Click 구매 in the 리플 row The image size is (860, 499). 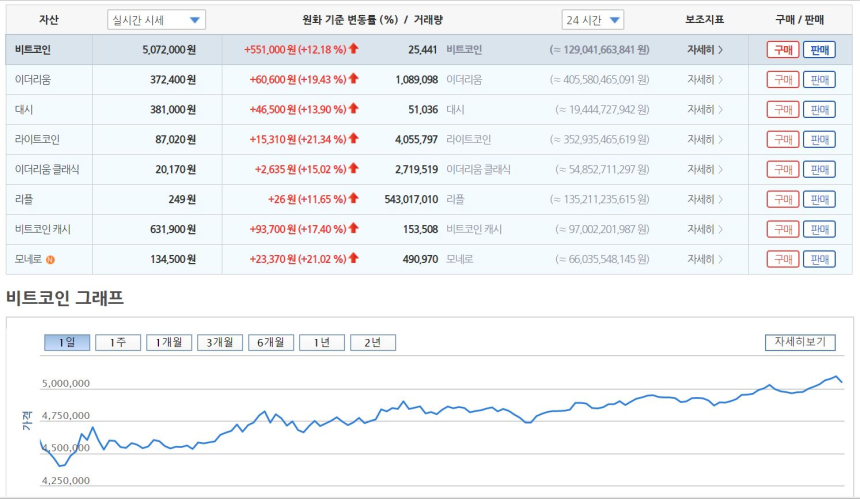click(x=783, y=199)
